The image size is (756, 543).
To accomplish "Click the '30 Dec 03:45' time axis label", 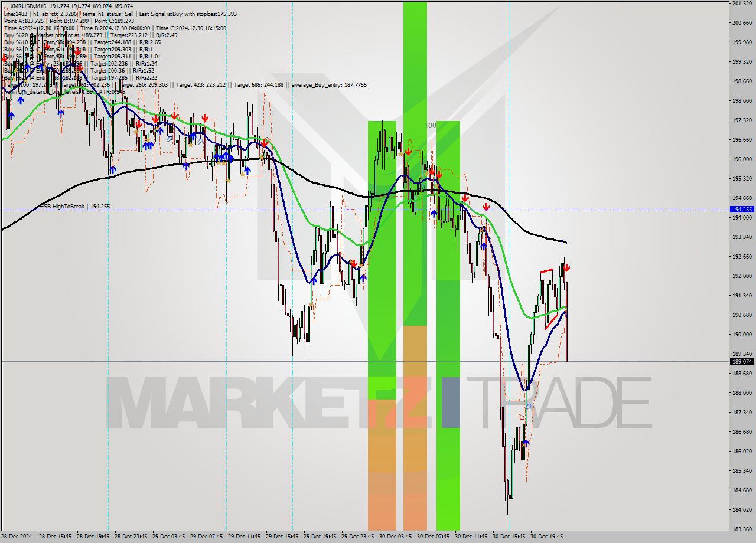I will (395, 537).
